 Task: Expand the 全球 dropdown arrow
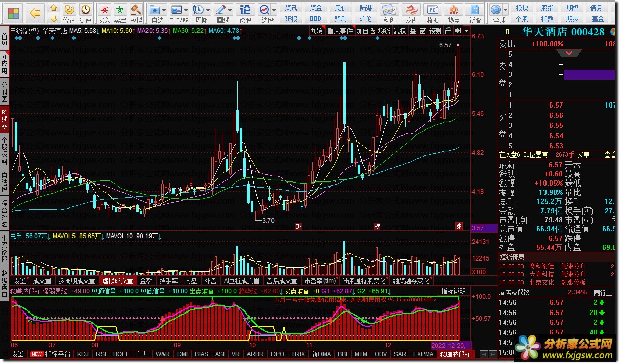505,10
